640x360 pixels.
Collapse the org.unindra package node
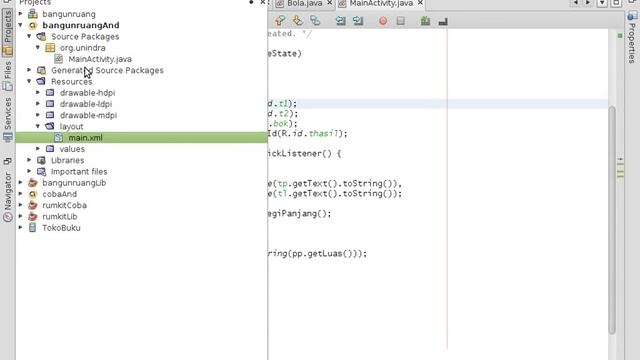tap(38, 47)
